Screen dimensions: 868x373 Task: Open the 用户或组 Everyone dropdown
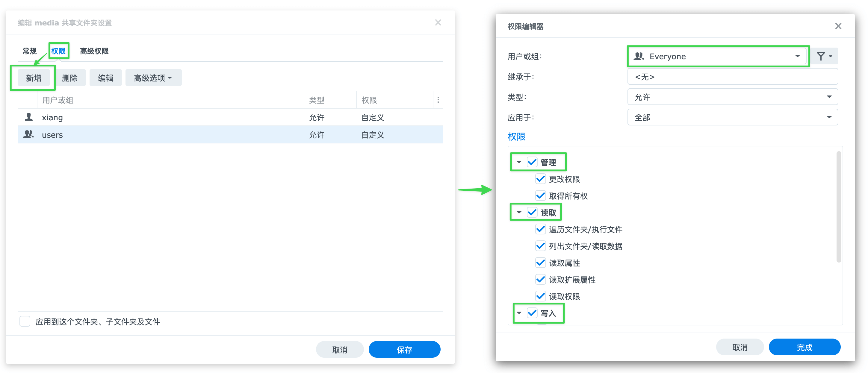tap(718, 56)
